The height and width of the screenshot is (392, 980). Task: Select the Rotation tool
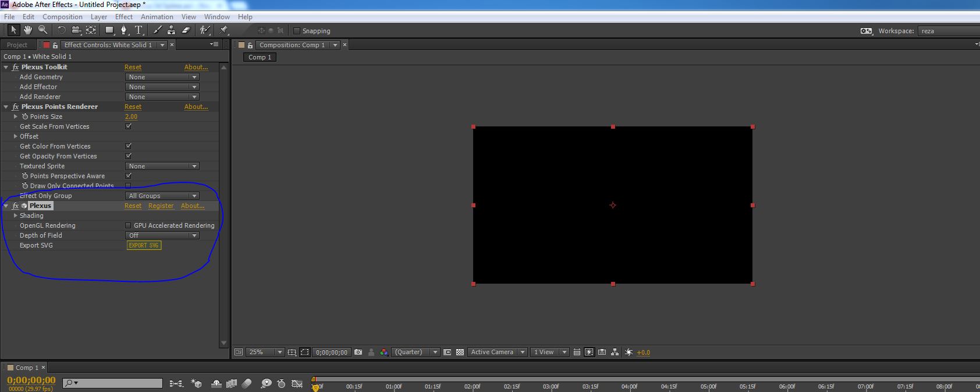[x=61, y=30]
